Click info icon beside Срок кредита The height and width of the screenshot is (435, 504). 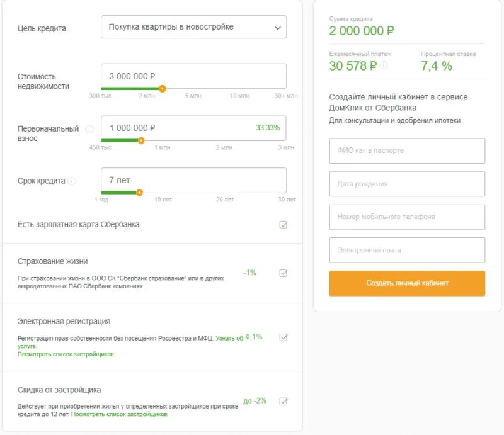[72, 181]
